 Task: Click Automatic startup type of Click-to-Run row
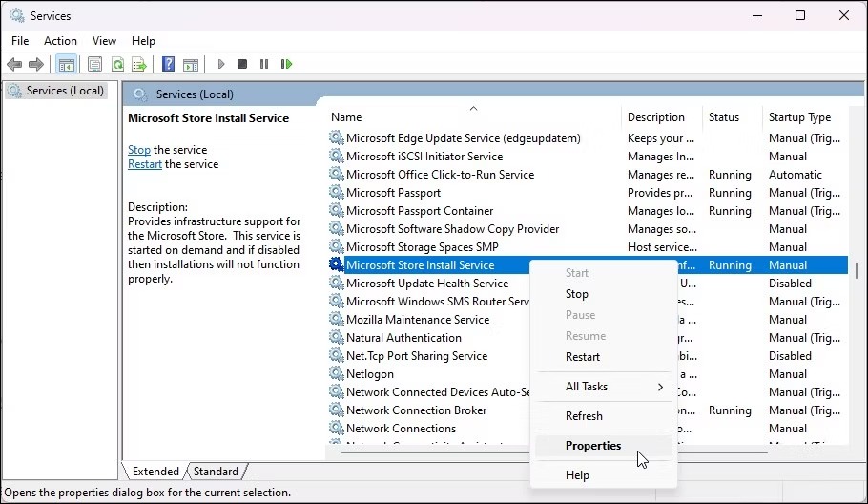796,175
